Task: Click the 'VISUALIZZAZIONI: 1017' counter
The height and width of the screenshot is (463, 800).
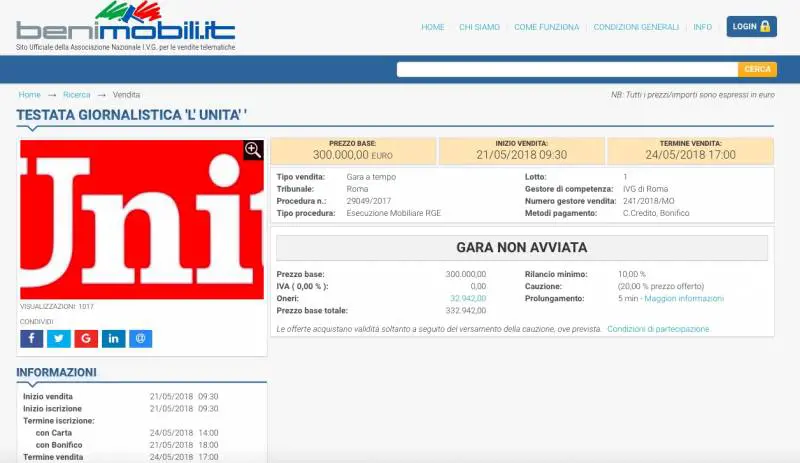Action: coord(57,307)
